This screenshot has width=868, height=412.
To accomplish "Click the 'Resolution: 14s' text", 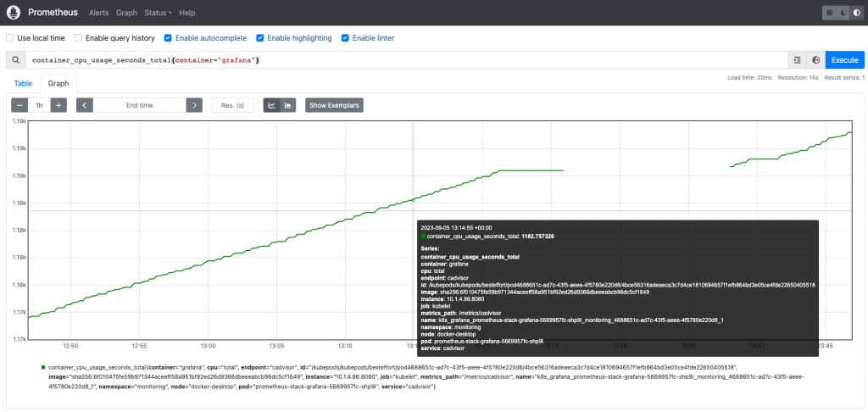I will click(798, 77).
